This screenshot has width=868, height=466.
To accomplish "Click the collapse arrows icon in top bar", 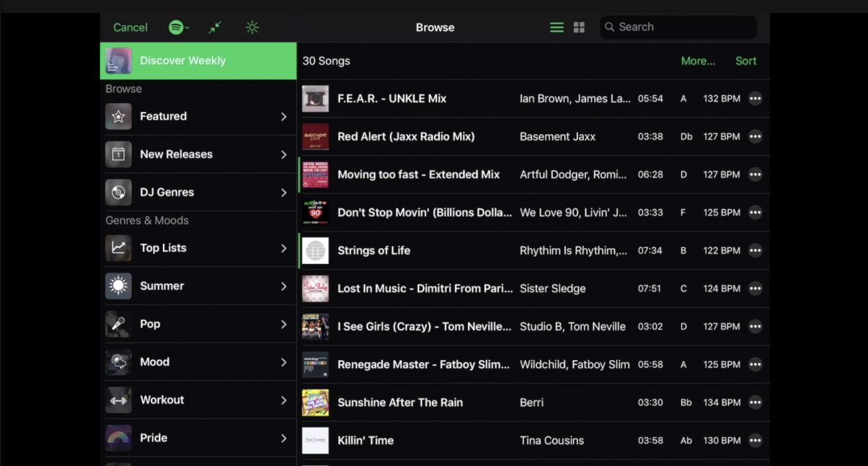I will (215, 27).
